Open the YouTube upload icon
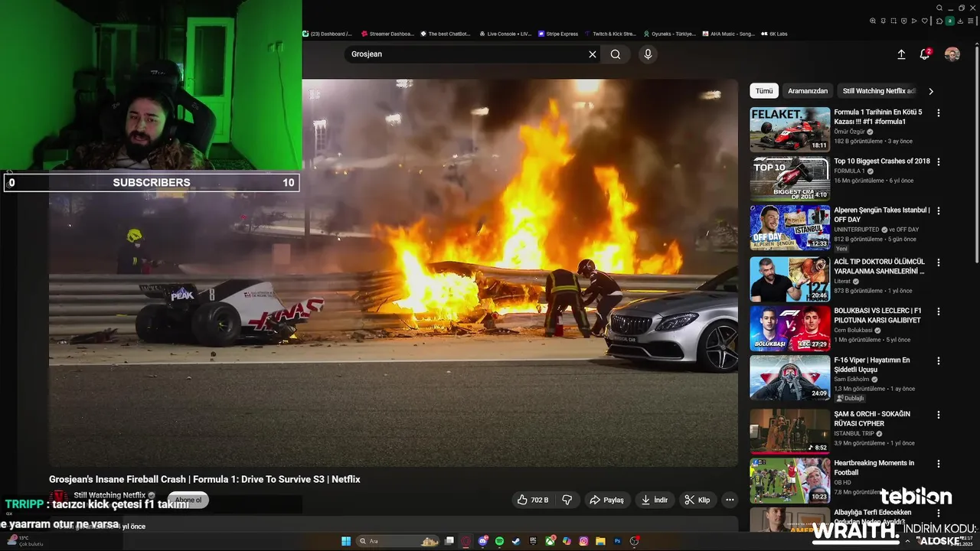 [x=901, y=54]
